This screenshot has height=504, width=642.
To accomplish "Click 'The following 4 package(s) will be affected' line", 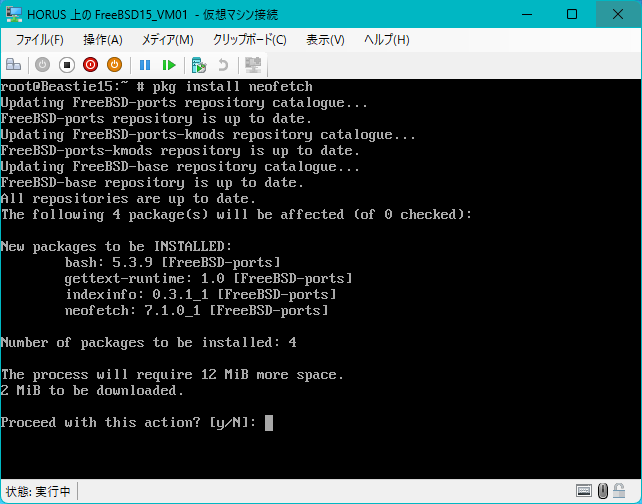I will point(236,215).
